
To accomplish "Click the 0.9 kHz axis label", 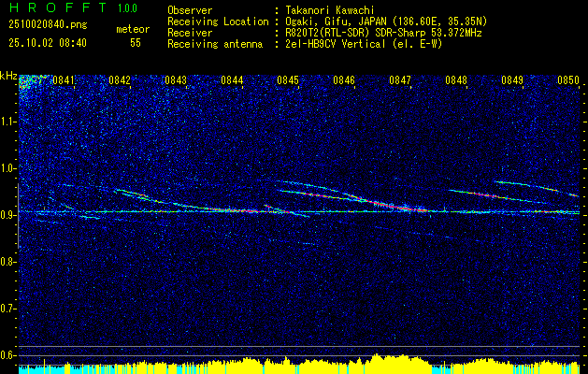I will (7, 215).
